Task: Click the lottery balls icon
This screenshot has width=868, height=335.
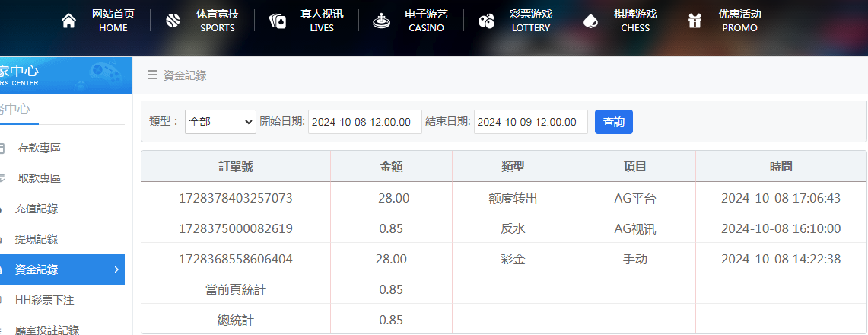Action: pyautogui.click(x=486, y=21)
